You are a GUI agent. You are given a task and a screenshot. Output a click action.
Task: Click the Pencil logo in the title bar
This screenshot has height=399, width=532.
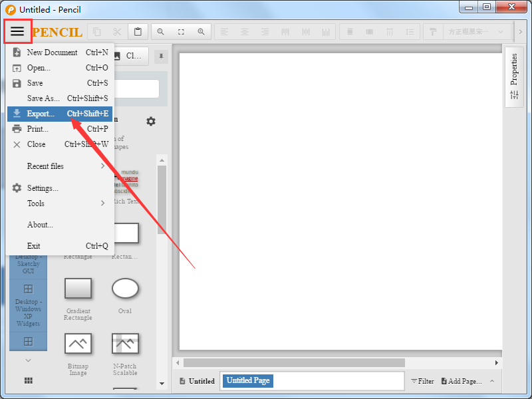tap(11, 9)
